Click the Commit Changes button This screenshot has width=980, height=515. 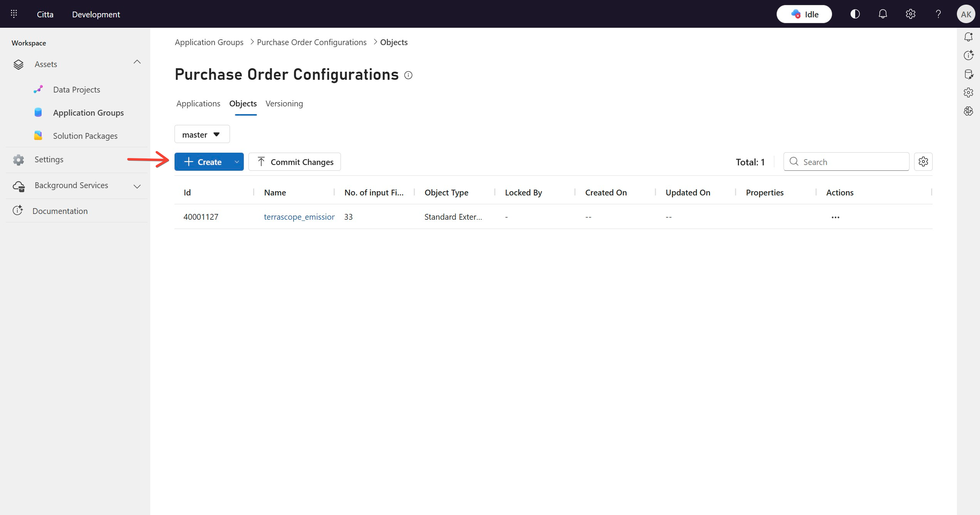click(x=294, y=162)
